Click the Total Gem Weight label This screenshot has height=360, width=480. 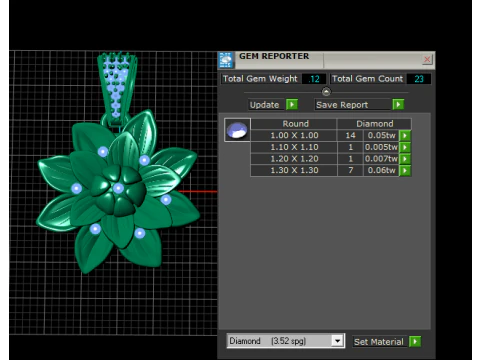pyautogui.click(x=260, y=79)
